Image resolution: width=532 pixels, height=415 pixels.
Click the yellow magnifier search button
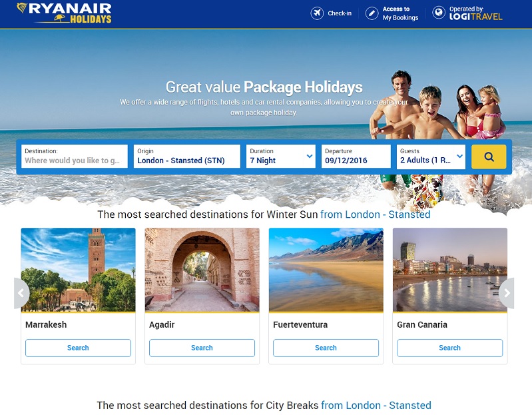click(489, 157)
